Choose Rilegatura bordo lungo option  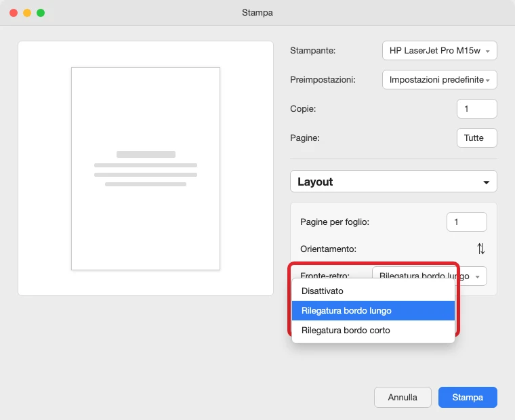[x=373, y=311]
